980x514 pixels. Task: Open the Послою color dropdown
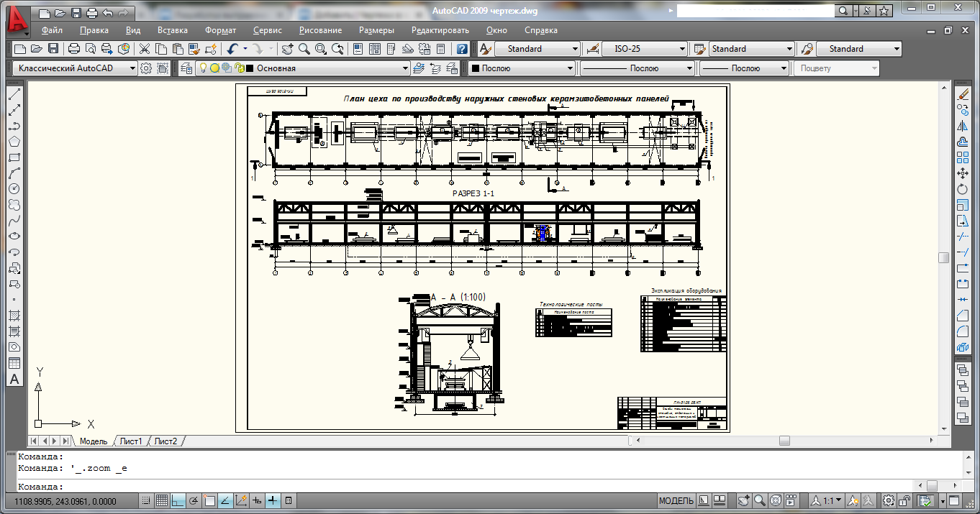click(x=522, y=68)
